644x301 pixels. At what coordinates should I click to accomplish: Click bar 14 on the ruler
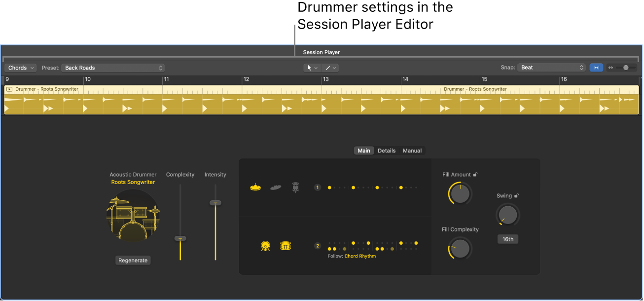[x=405, y=79]
